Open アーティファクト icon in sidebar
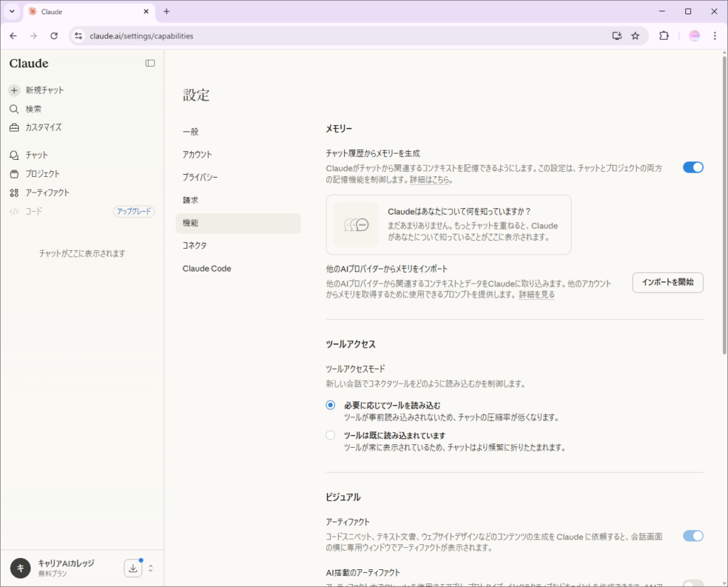The width and height of the screenshot is (728, 587). point(14,193)
